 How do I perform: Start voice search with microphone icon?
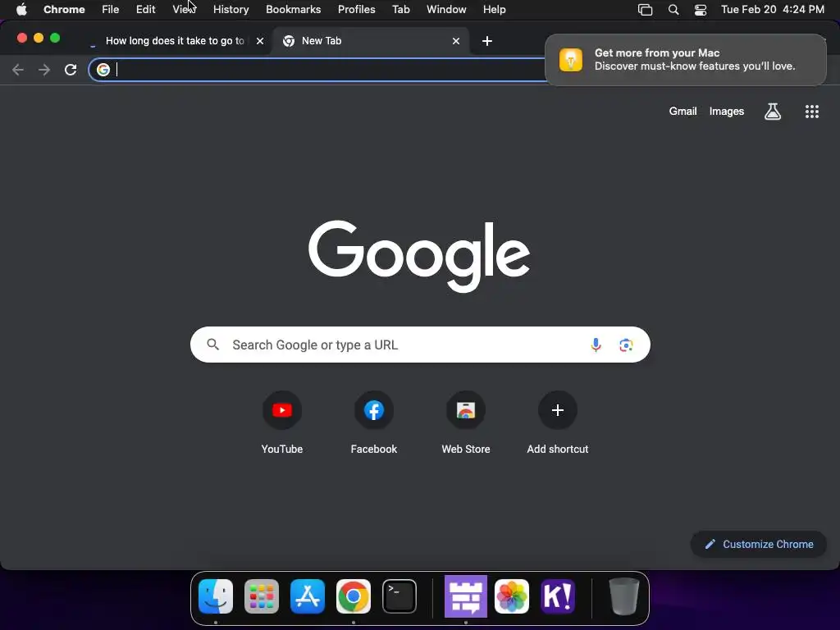(x=596, y=345)
